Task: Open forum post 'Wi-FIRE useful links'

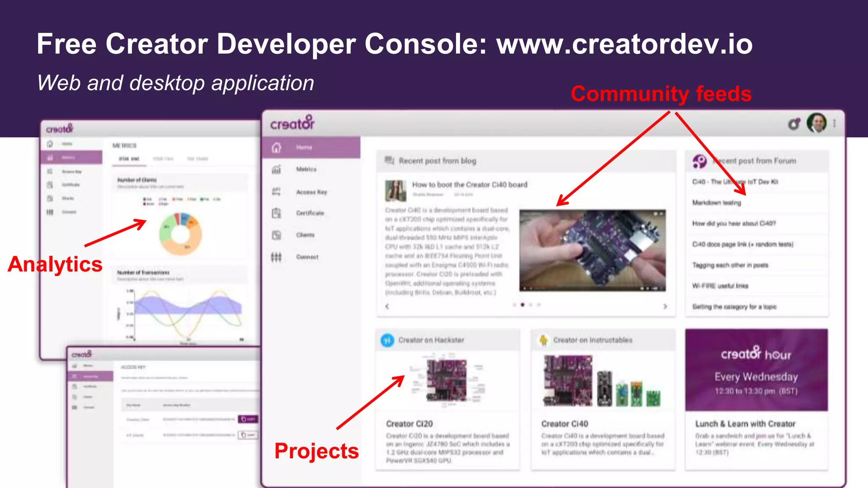Action: [720, 286]
